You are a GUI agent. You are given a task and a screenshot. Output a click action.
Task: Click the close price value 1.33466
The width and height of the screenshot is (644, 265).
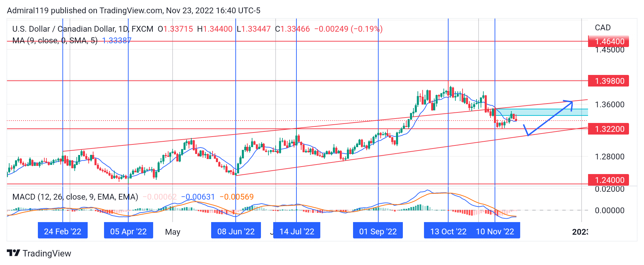[295, 29]
